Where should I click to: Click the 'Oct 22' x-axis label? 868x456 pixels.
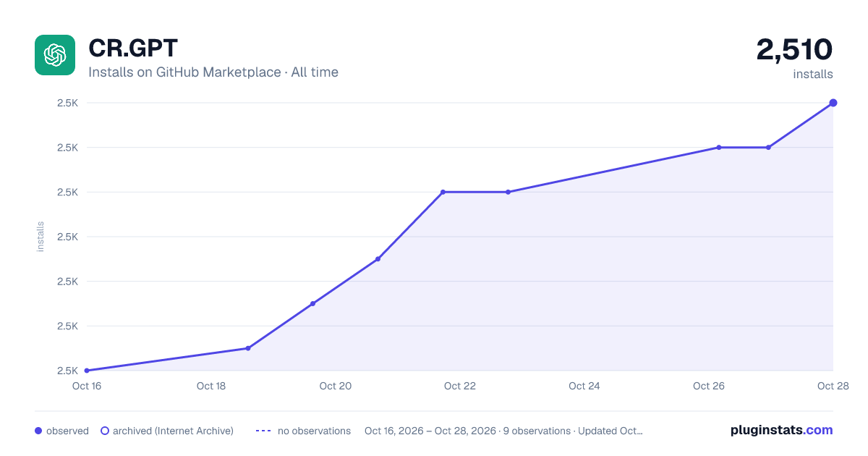(460, 386)
